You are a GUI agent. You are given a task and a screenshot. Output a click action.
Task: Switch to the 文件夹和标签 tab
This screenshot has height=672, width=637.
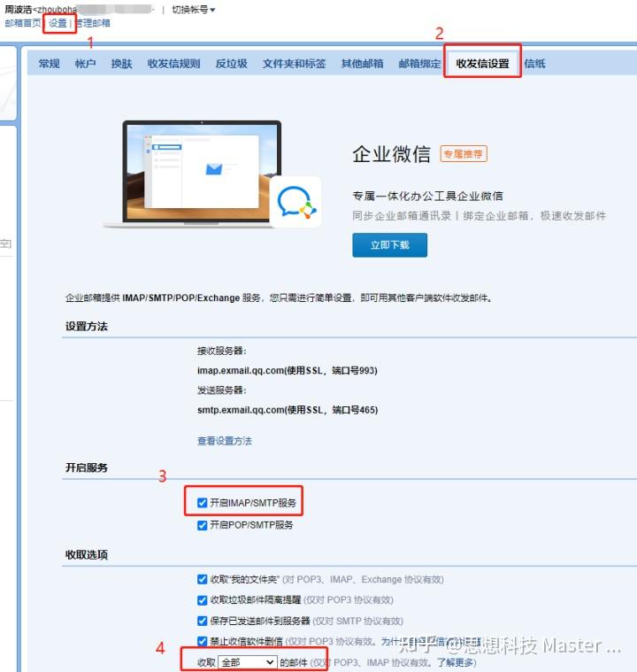(x=295, y=64)
